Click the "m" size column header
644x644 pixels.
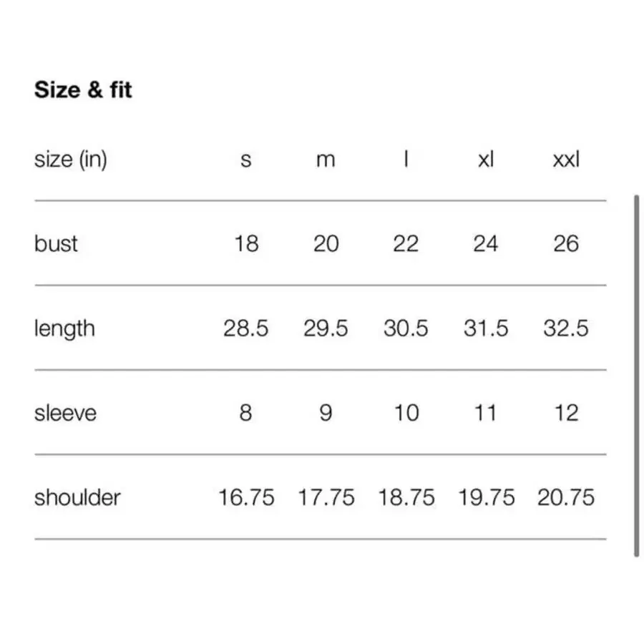[x=326, y=160]
